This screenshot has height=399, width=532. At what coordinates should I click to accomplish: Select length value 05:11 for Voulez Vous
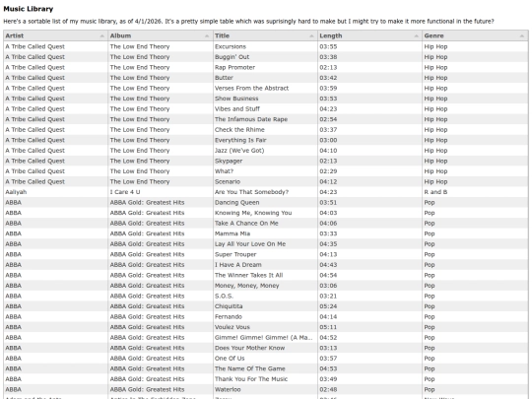(369, 327)
